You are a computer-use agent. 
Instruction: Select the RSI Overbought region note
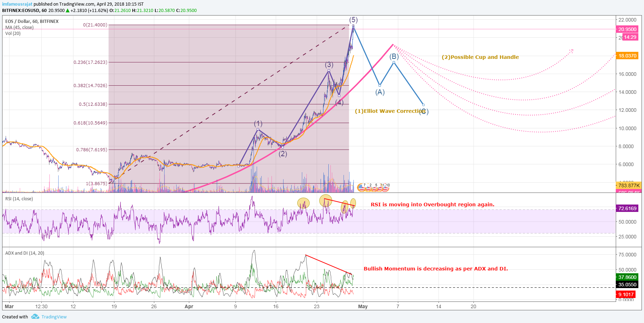[x=433, y=205]
